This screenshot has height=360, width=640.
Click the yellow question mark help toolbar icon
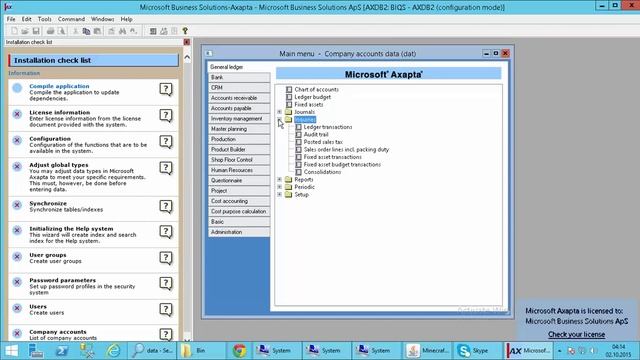click(185, 31)
